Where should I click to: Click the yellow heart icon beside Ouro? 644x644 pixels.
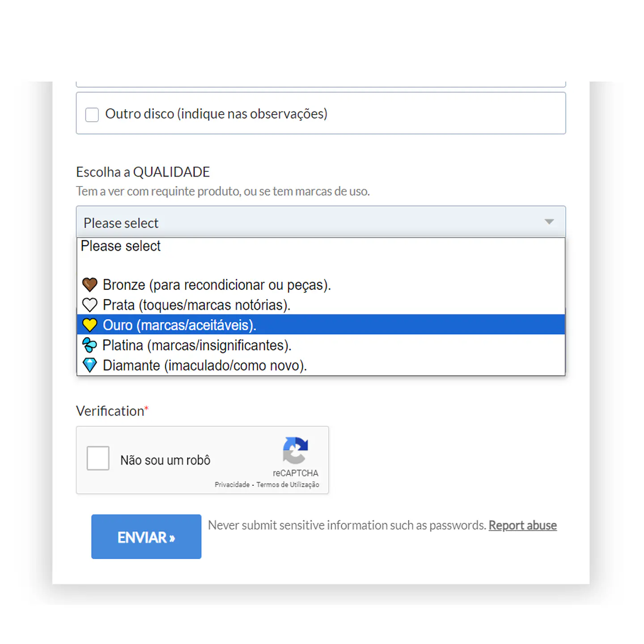click(x=90, y=325)
